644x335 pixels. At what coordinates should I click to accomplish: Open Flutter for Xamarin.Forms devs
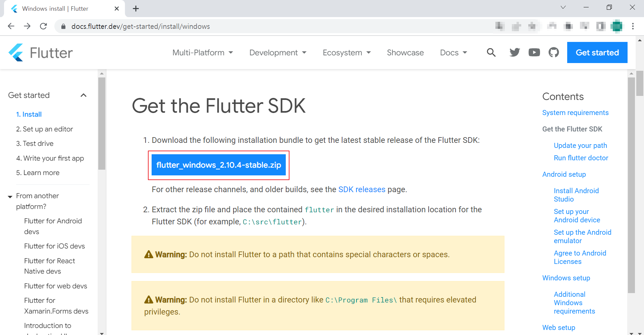pos(56,306)
